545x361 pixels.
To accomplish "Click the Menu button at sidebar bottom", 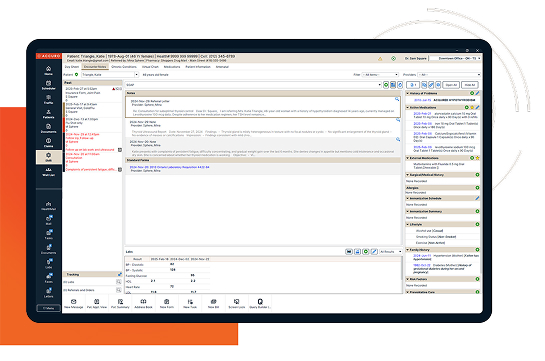I will (x=49, y=308).
